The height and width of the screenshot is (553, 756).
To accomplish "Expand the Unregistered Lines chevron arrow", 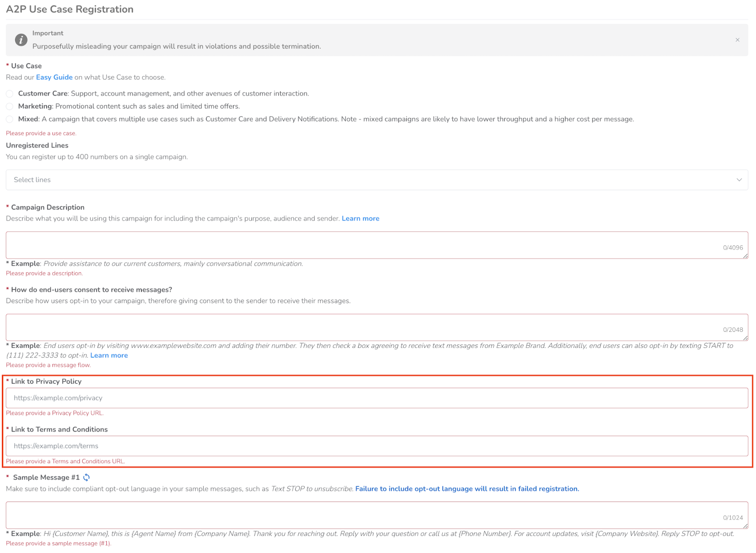I will pos(739,180).
